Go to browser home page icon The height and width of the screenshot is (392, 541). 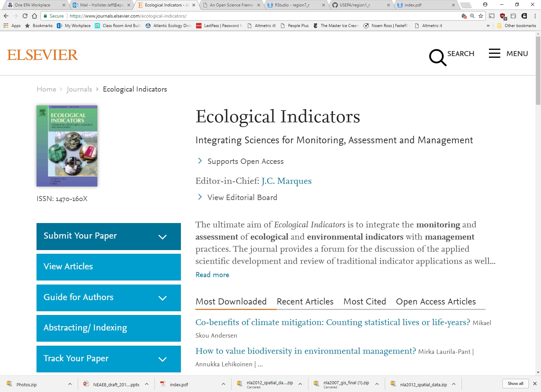[x=34, y=16]
